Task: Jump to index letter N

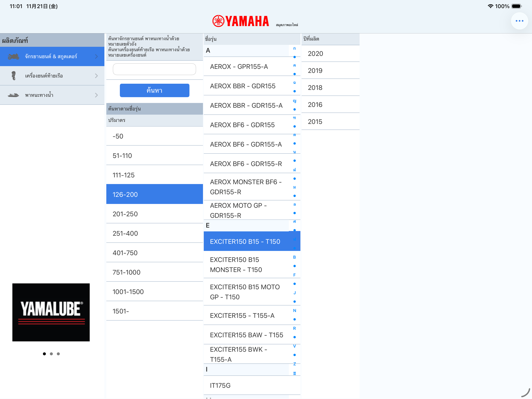Action: click(294, 310)
